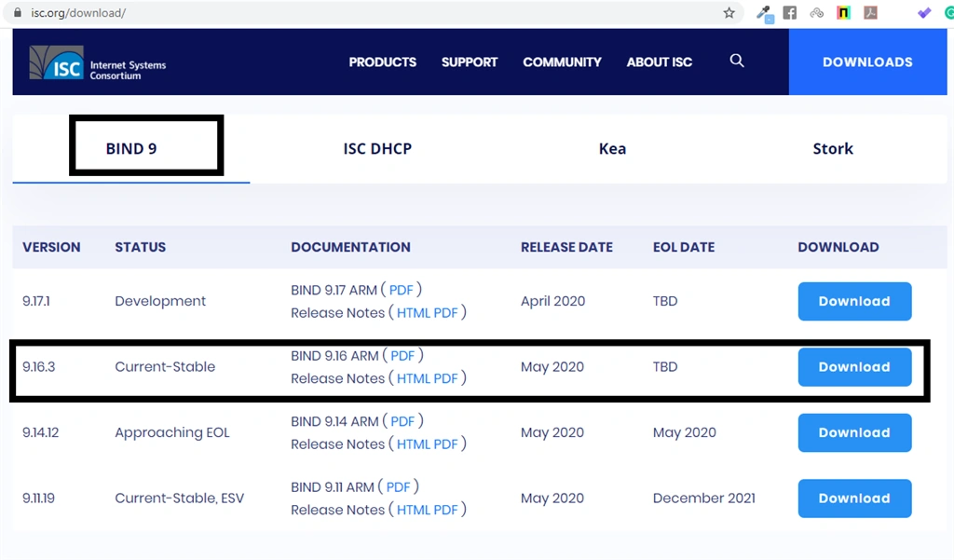Screen dimensions: 954x560
Task: Click the Current-Stable, ESV status text
Action: [x=180, y=499]
